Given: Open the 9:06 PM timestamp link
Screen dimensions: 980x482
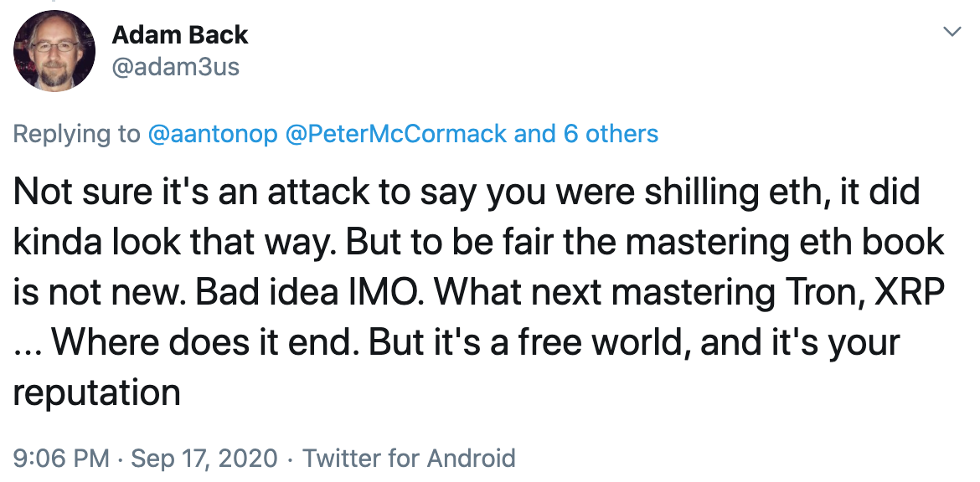Looking at the screenshot, I should [x=61, y=458].
